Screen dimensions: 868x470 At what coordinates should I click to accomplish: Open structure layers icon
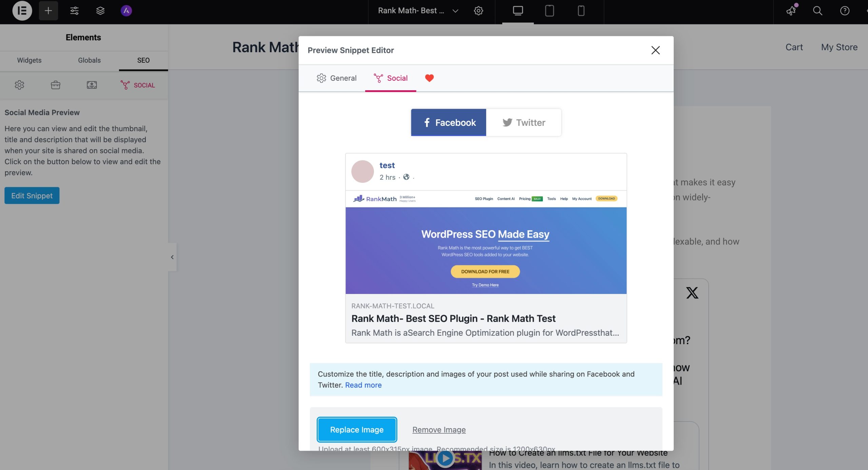100,11
